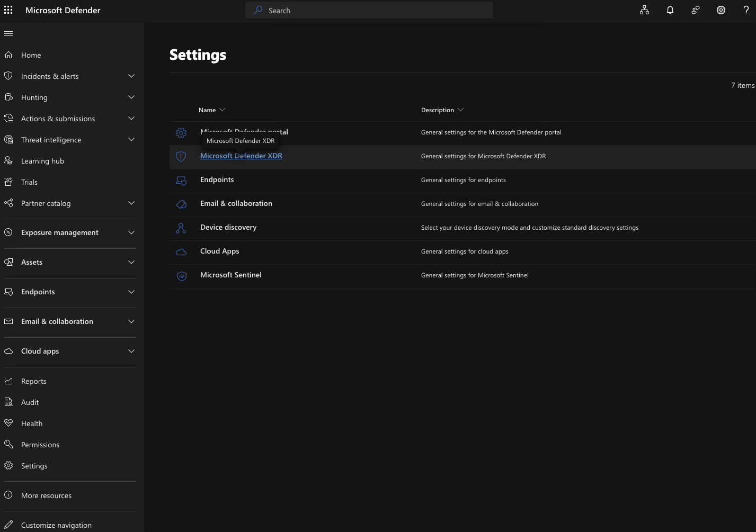756x532 pixels.
Task: Click the notifications bell icon
Action: click(670, 10)
